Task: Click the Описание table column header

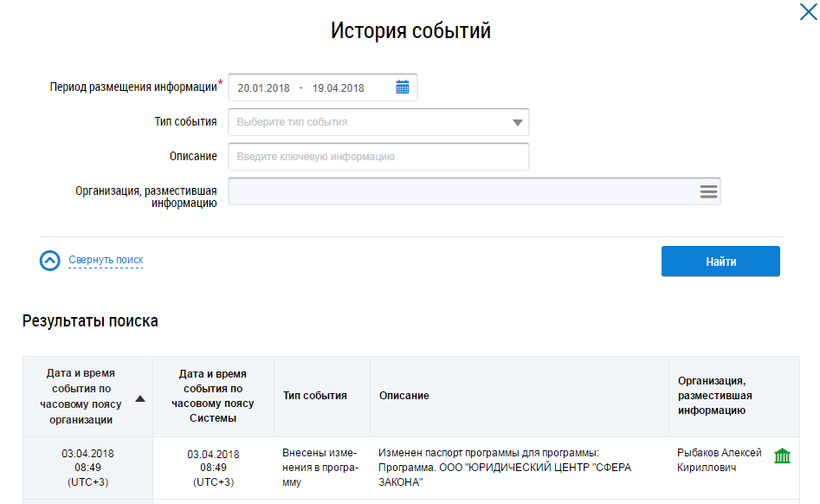Action: [x=404, y=396]
